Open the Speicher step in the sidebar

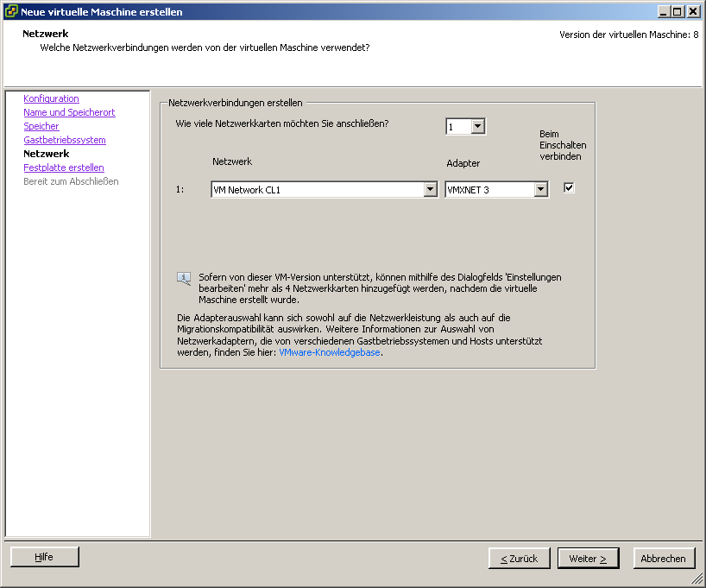tap(41, 126)
